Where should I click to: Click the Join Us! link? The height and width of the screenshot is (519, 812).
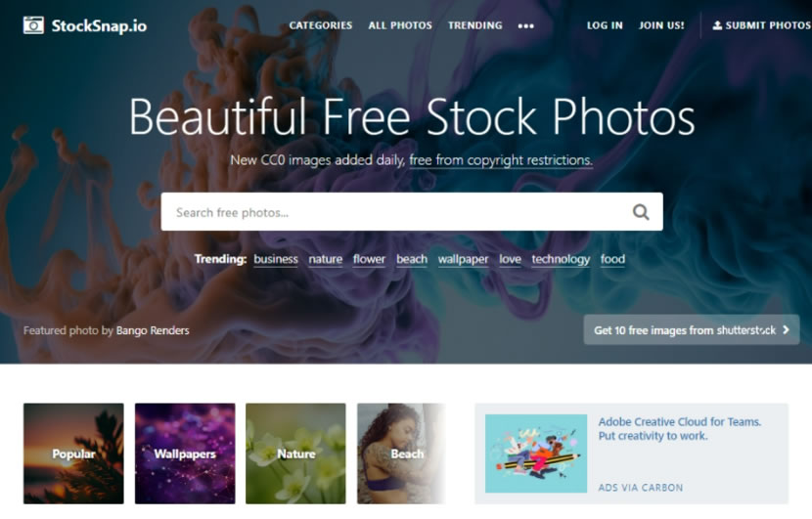[661, 25]
